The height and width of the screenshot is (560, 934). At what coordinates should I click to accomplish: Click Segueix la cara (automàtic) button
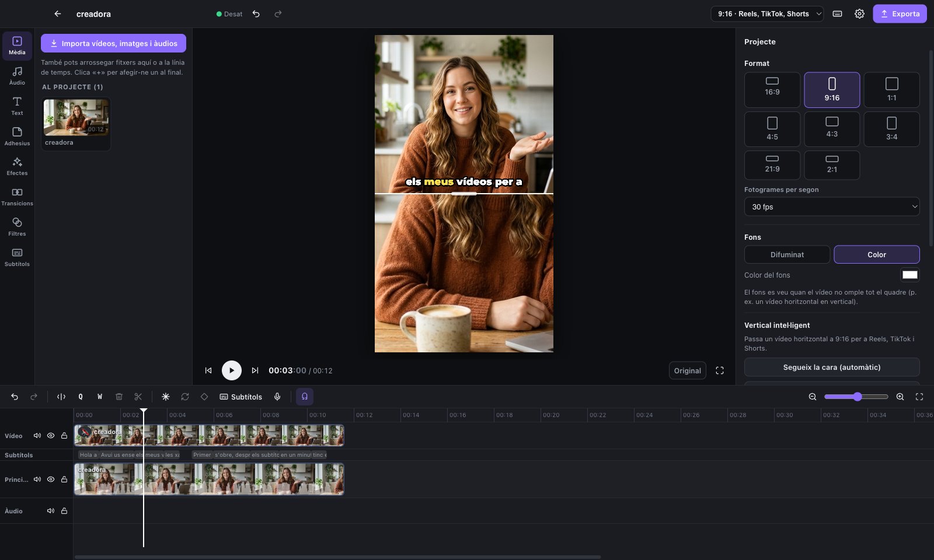pos(832,367)
